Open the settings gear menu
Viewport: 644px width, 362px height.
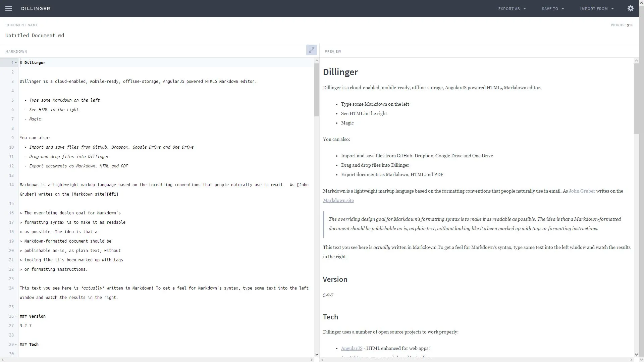click(630, 8)
